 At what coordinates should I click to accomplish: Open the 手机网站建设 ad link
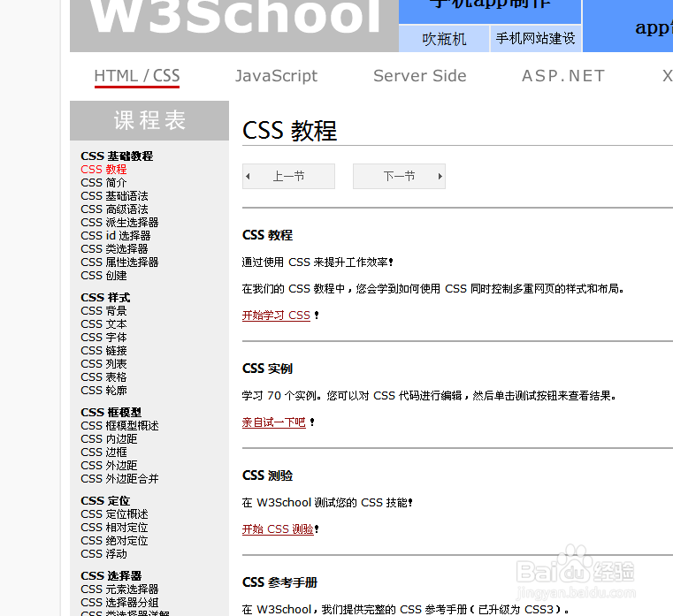pyautogui.click(x=535, y=39)
